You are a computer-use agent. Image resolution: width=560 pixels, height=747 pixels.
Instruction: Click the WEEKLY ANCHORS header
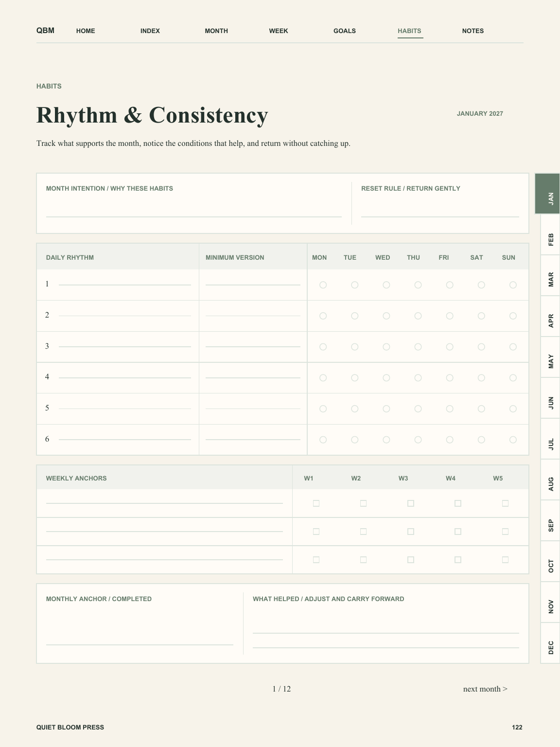(76, 478)
